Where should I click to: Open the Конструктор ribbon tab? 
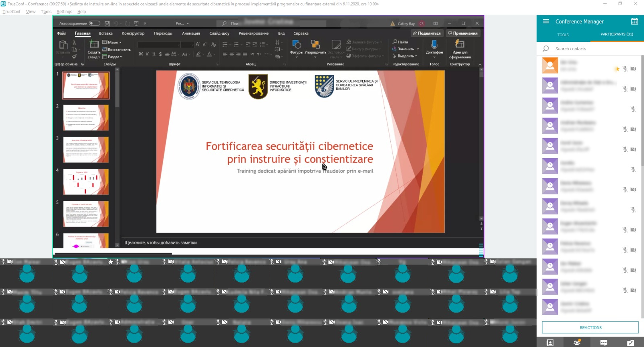pyautogui.click(x=133, y=33)
